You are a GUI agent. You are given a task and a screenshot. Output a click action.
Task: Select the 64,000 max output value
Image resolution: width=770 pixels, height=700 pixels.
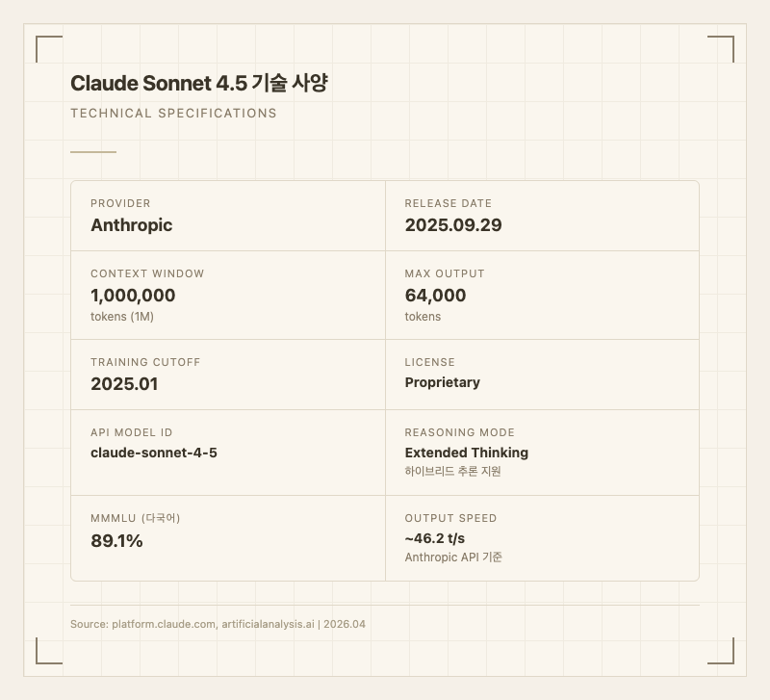click(x=435, y=296)
